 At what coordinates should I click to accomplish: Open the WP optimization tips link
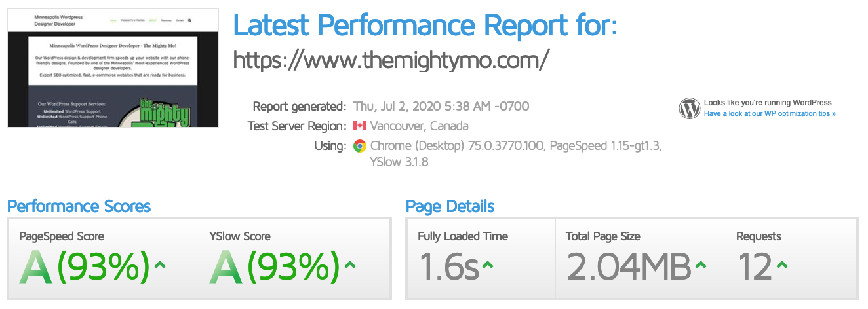pyautogui.click(x=770, y=113)
